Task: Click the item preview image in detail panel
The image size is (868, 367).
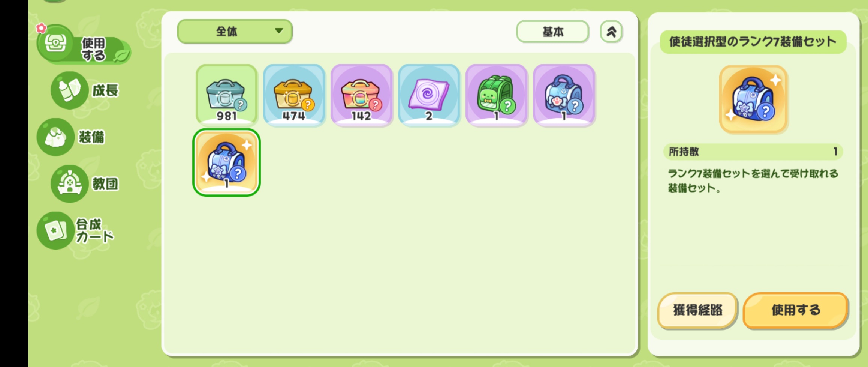Action: tap(753, 99)
